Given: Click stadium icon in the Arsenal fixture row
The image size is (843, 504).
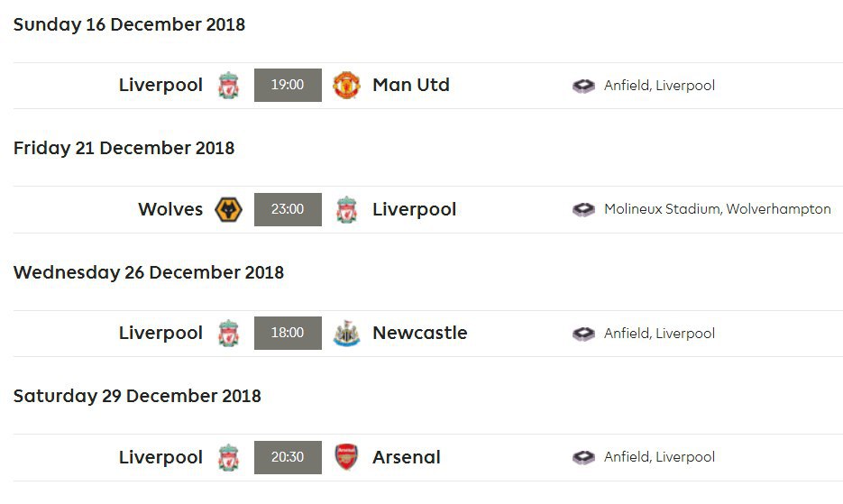Looking at the screenshot, I should pos(583,457).
